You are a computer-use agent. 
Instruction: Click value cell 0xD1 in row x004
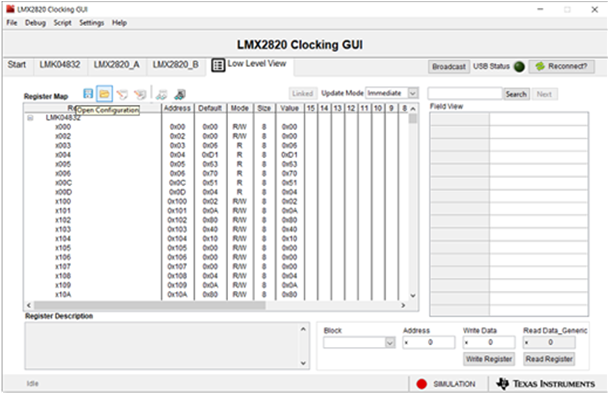(289, 155)
